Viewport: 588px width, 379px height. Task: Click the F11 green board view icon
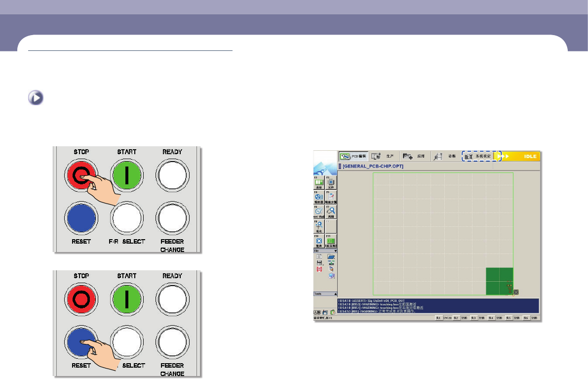[331, 241]
